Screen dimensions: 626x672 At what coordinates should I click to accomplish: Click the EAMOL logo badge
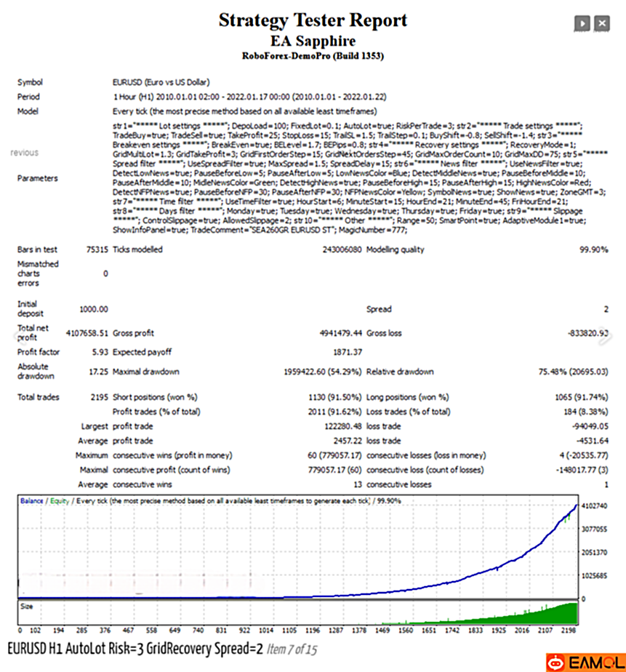tap(586, 663)
